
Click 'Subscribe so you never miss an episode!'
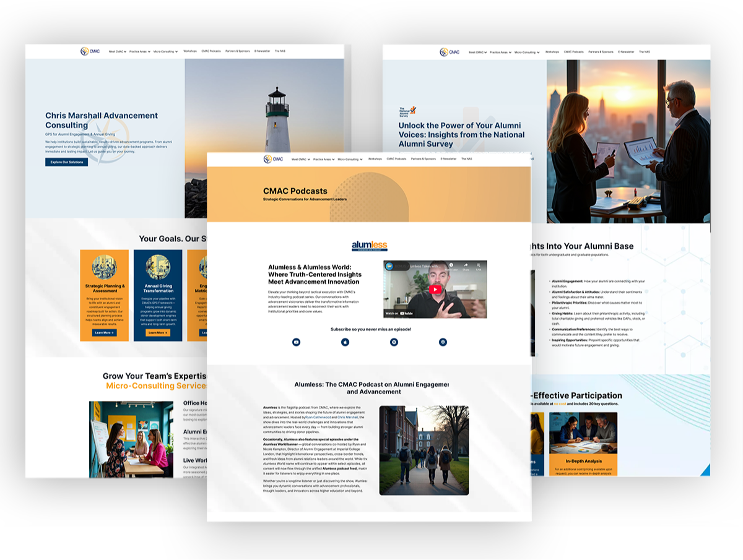(x=371, y=329)
